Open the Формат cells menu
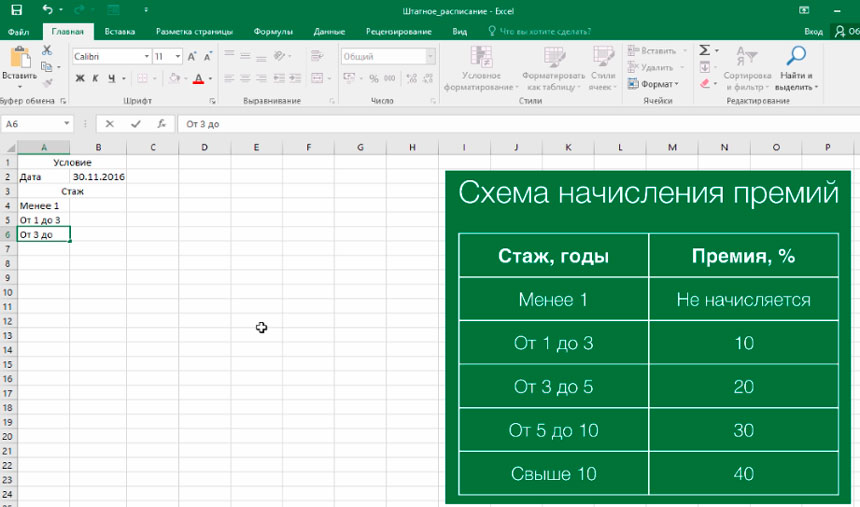860x507 pixels. click(653, 84)
